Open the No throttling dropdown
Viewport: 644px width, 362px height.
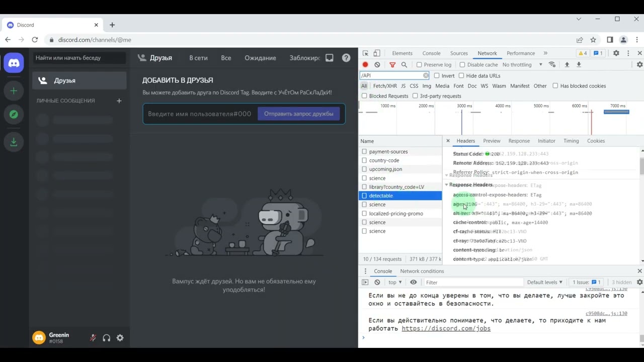522,65
